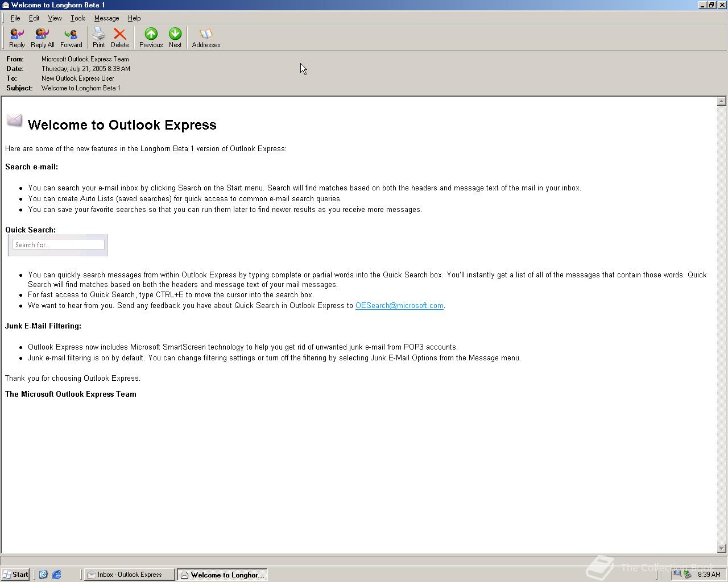The image size is (728, 582).
Task: Click the Junk E-Mail Filtering heading
Action: point(43,326)
